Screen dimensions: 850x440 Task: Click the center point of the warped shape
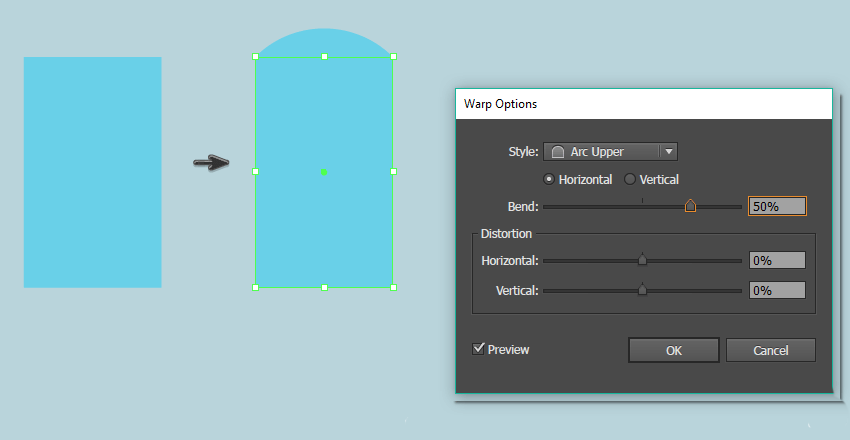(x=324, y=172)
